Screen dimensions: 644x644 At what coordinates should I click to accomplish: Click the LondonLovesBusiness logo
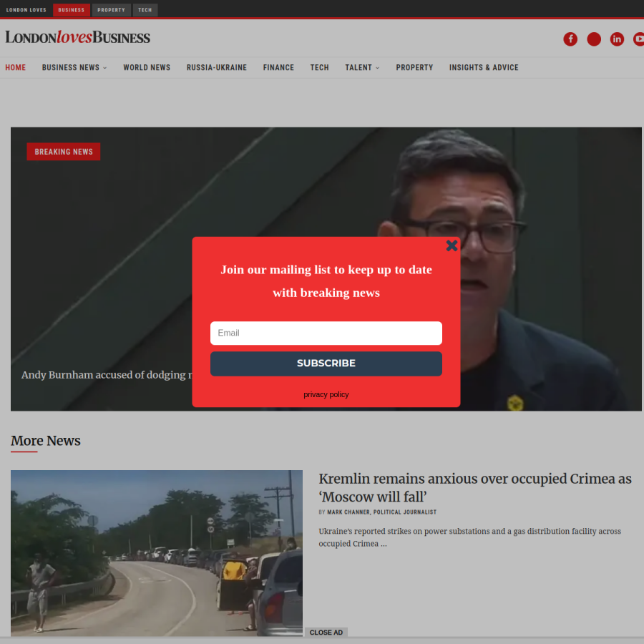coord(77,37)
